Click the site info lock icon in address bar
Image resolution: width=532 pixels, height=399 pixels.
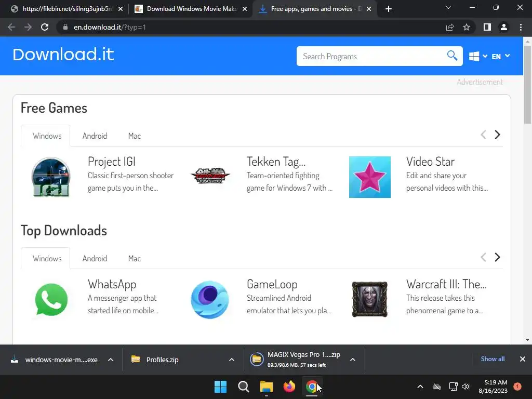(65, 27)
